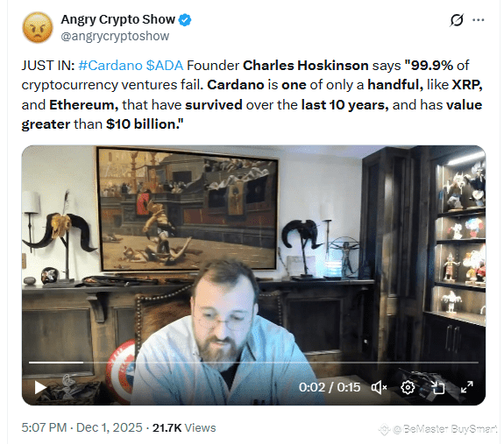The image size is (504, 444).
Task: Open the #Cardano hashtag link
Action: coord(110,66)
